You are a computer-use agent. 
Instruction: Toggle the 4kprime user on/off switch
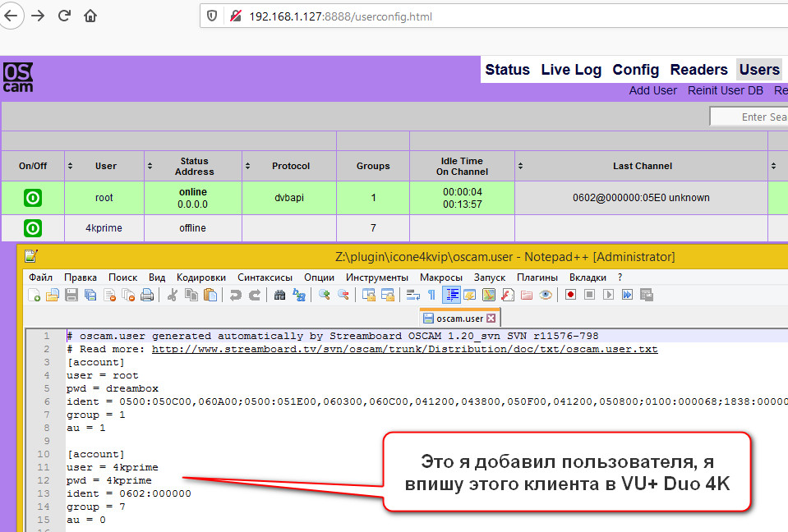click(33, 228)
